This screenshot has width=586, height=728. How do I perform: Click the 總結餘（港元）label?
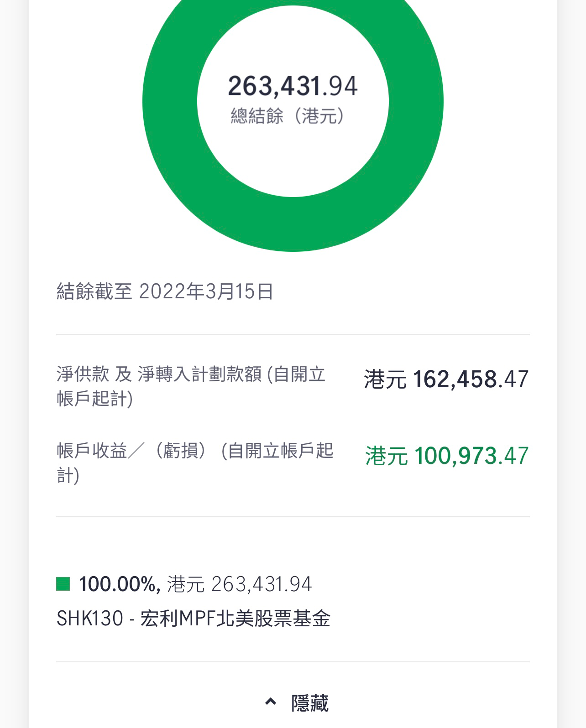[x=288, y=116]
